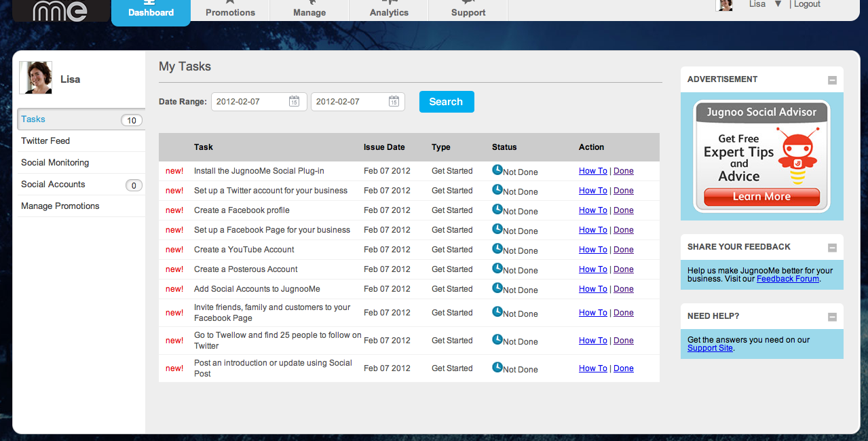868x441 pixels.
Task: Open the Promotions tab
Action: [230, 12]
